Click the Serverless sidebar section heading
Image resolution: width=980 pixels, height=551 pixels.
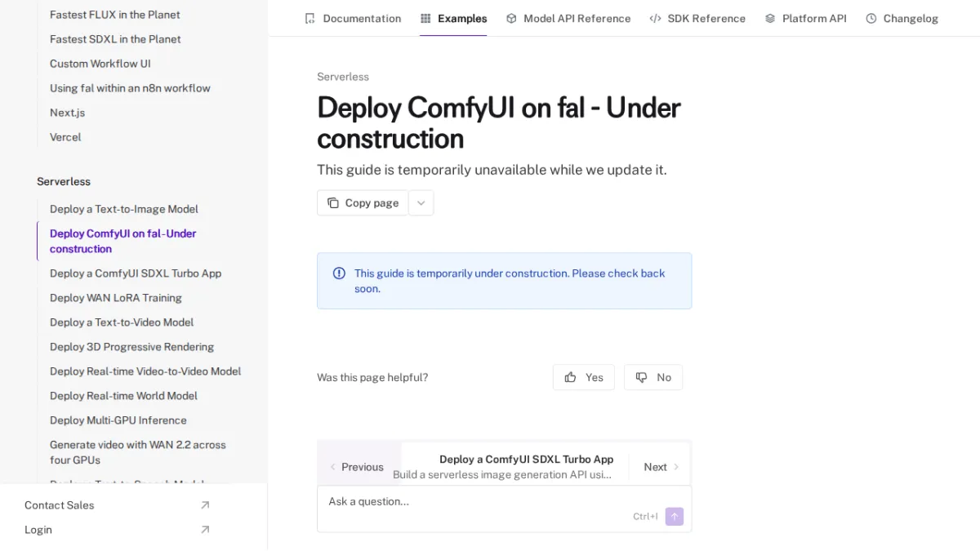[x=64, y=181]
